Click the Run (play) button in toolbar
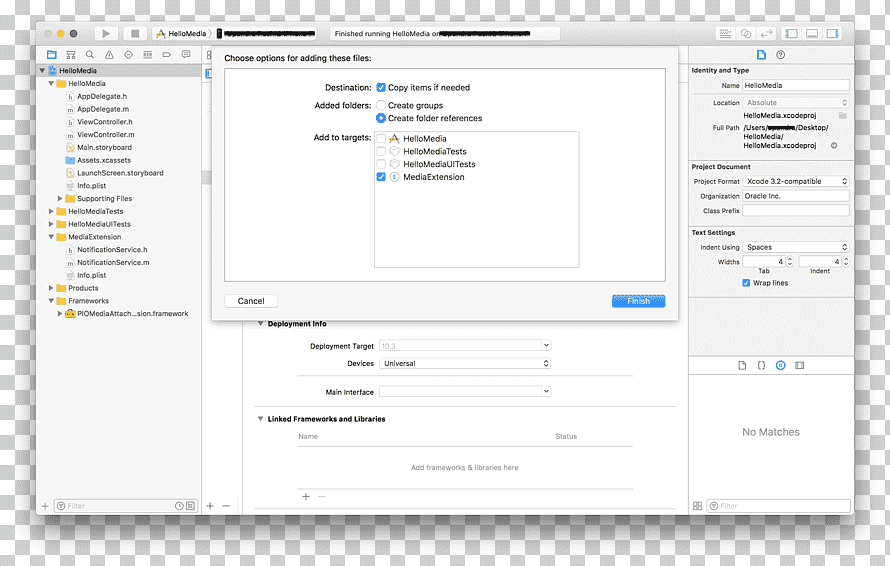The width and height of the screenshot is (890, 566). tap(106, 33)
